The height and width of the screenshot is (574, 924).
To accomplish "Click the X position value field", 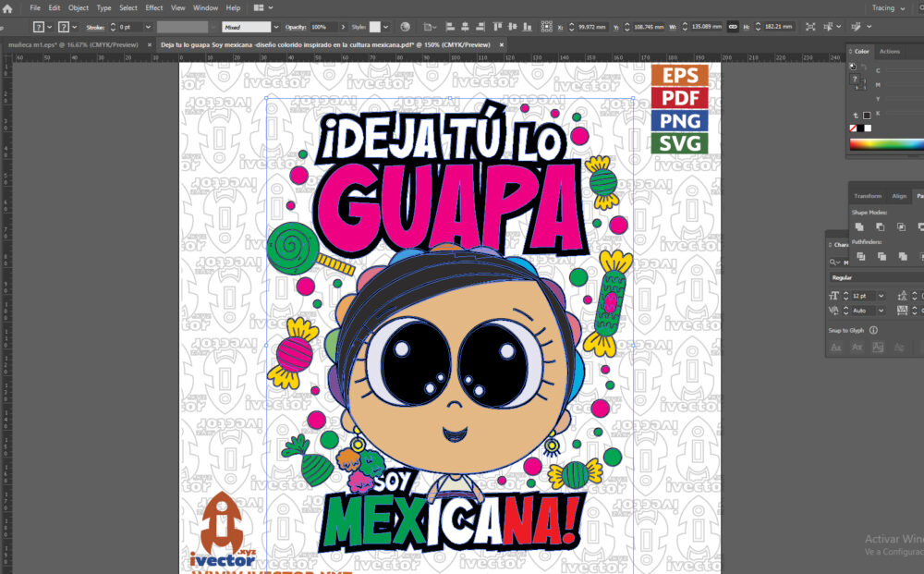I will tap(592, 27).
